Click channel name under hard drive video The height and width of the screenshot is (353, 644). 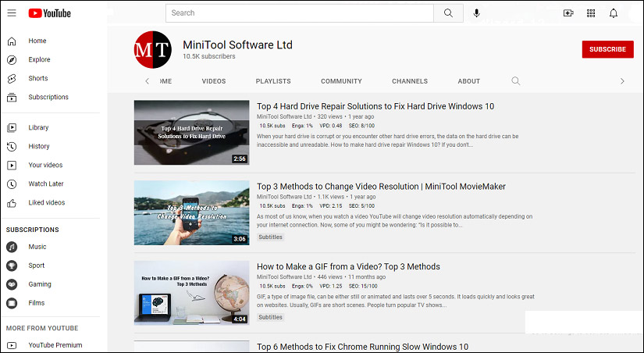(284, 116)
